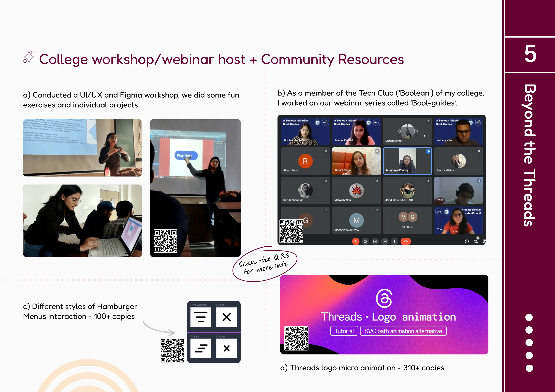The height and width of the screenshot is (392, 555).
Task: Click muted mic icon on JAIVESH CHOUDHARY's tile
Action: point(428,181)
